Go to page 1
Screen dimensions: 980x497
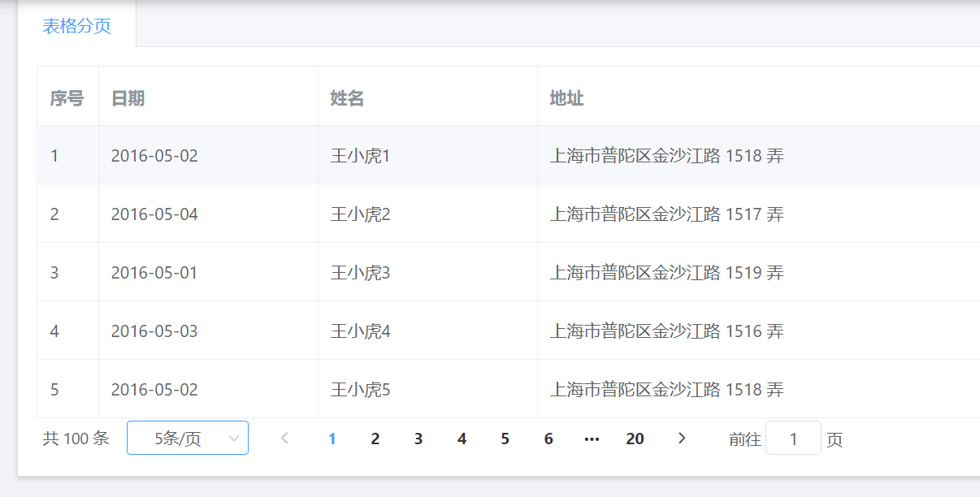(332, 439)
